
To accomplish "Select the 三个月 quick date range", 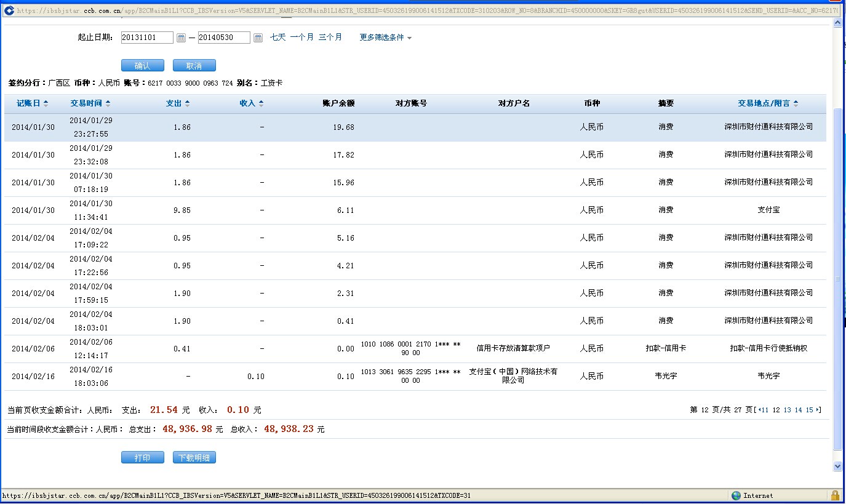I will 330,38.
